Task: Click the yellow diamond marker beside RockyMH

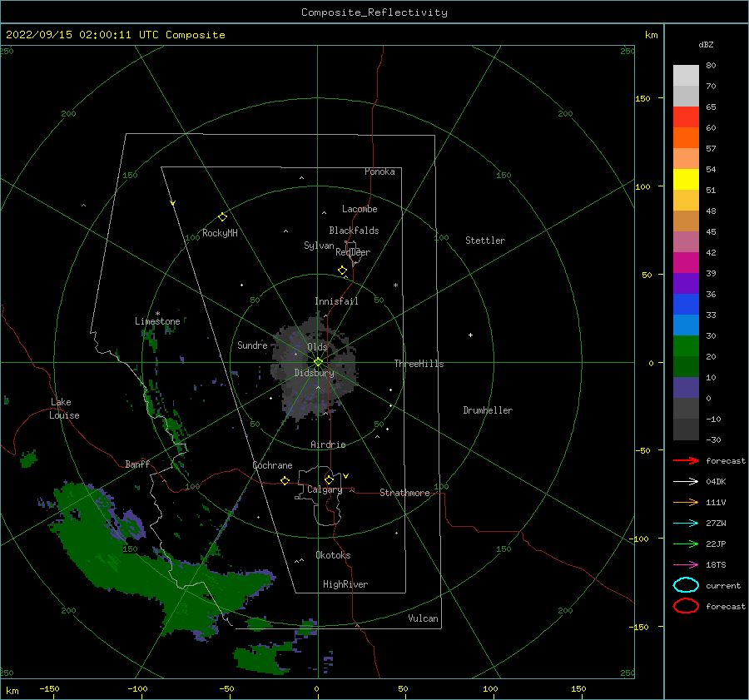Action: coord(222,217)
